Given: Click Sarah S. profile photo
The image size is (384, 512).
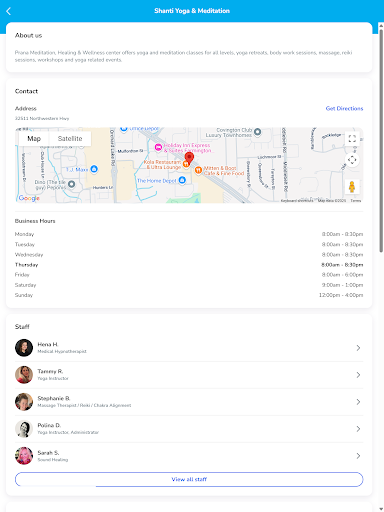Looking at the screenshot, I should [x=24, y=456].
